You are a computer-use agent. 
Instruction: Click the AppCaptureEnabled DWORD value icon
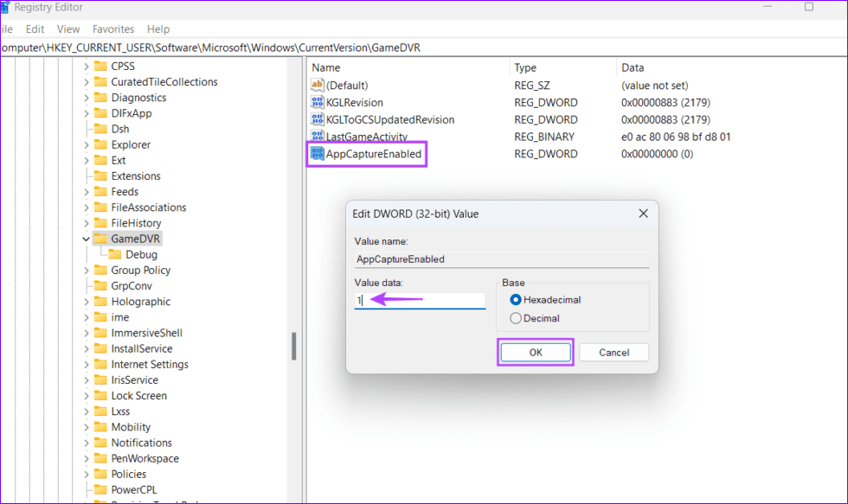[x=317, y=155]
